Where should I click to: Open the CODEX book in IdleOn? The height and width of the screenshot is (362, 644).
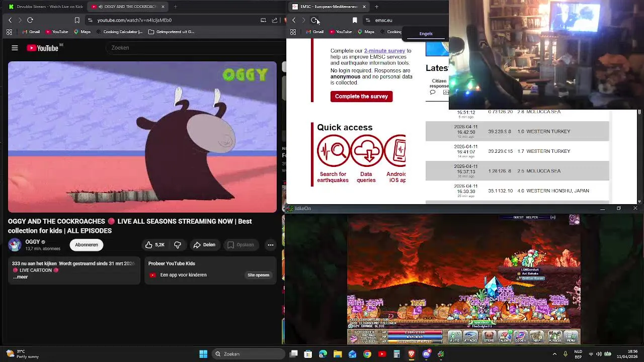521,337
